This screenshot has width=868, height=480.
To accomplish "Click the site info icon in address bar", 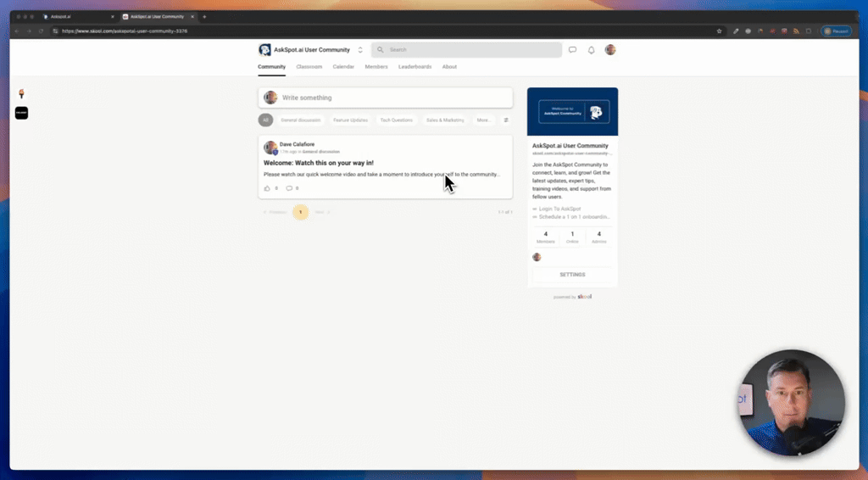I will click(55, 31).
